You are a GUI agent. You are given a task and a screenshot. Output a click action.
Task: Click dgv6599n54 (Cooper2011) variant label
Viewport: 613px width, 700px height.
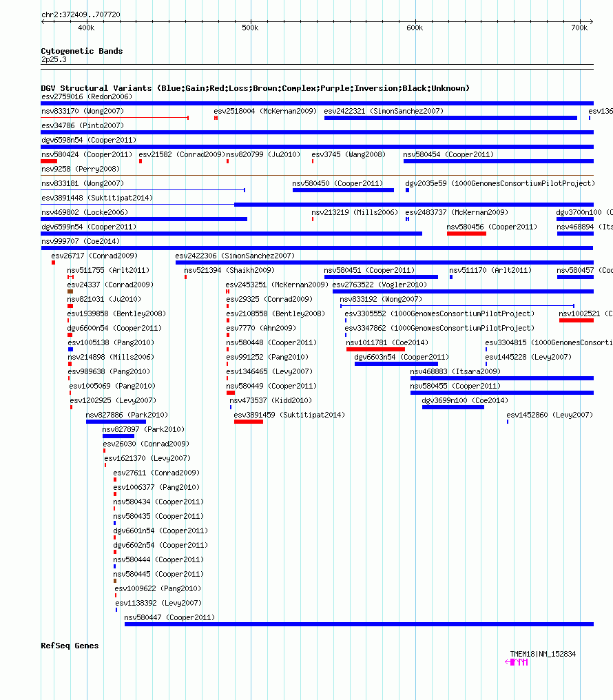[89, 227]
